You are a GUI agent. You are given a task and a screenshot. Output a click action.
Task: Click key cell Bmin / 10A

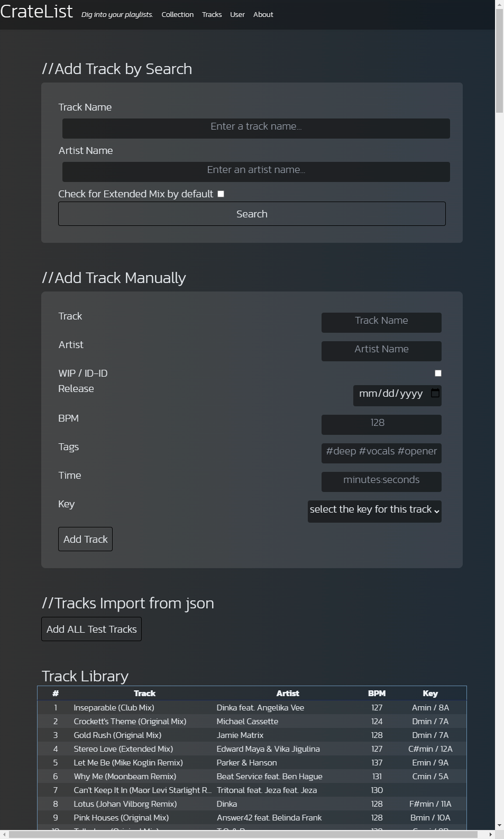(x=430, y=818)
